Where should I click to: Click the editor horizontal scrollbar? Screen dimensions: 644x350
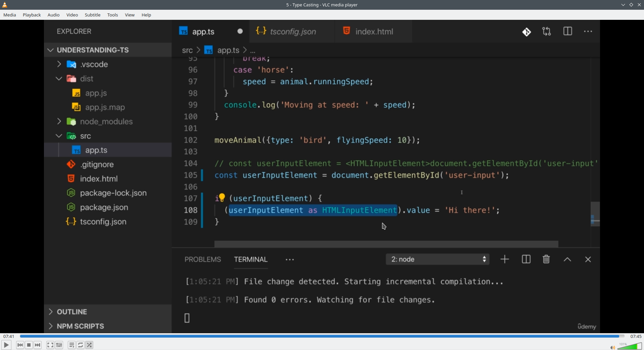pyautogui.click(x=386, y=244)
